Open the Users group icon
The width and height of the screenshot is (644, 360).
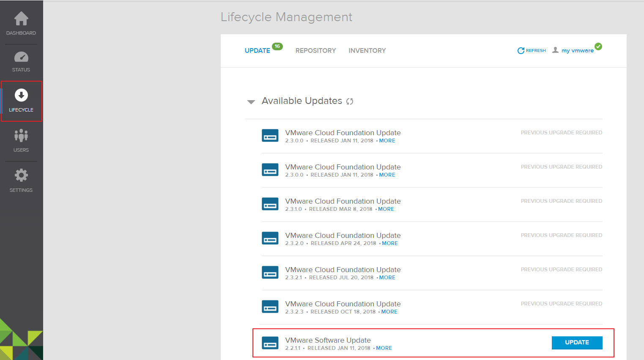click(21, 136)
